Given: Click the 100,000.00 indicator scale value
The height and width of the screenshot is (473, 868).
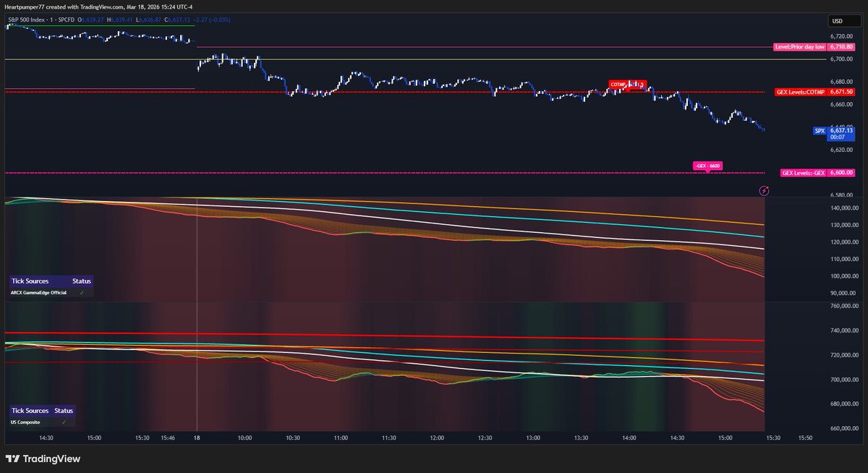Looking at the screenshot, I should pyautogui.click(x=843, y=276).
